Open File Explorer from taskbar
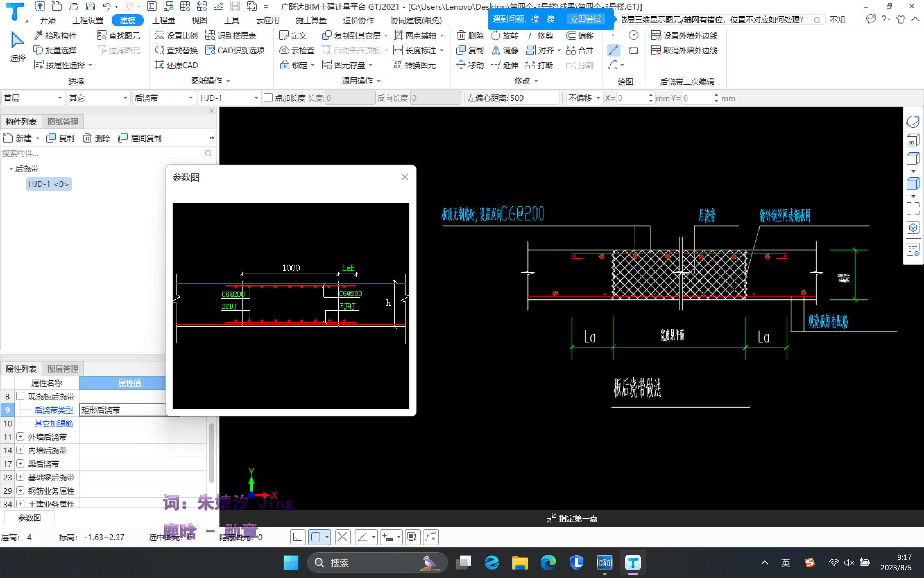 [520, 563]
